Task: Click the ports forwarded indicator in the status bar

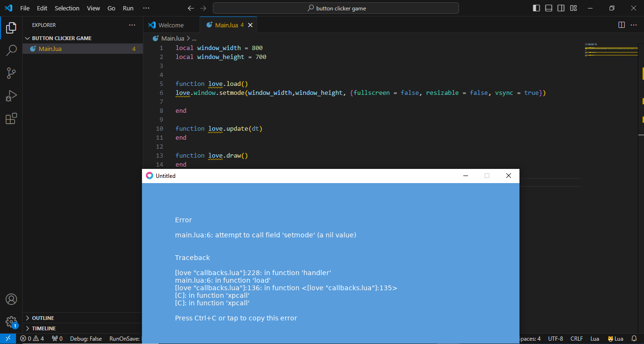Action: click(x=57, y=339)
